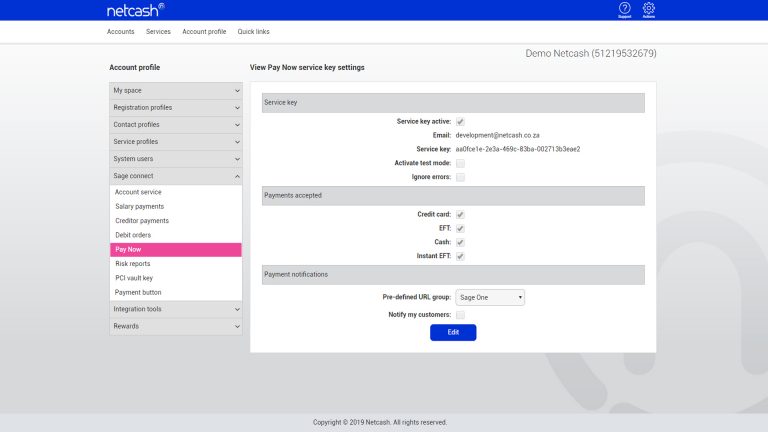Toggle the EFT payment checkbox
The height and width of the screenshot is (432, 768).
point(460,228)
